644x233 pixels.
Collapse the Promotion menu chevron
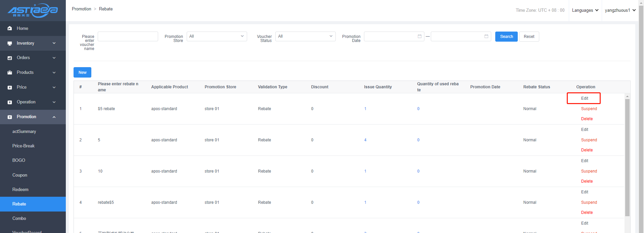[x=54, y=117]
